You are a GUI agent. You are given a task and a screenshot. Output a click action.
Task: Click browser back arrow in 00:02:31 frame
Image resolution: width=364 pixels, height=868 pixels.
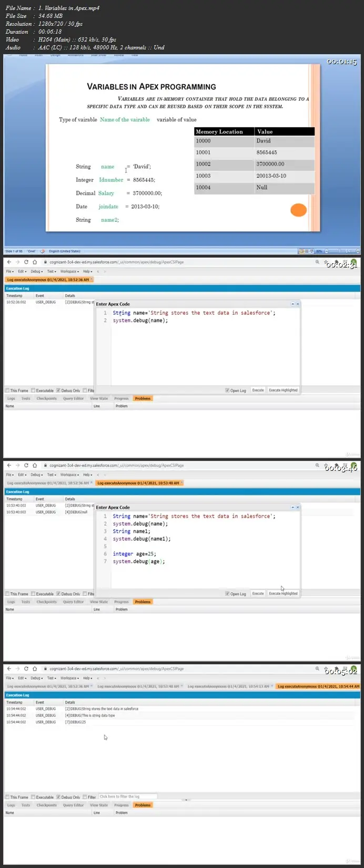pos(10,262)
